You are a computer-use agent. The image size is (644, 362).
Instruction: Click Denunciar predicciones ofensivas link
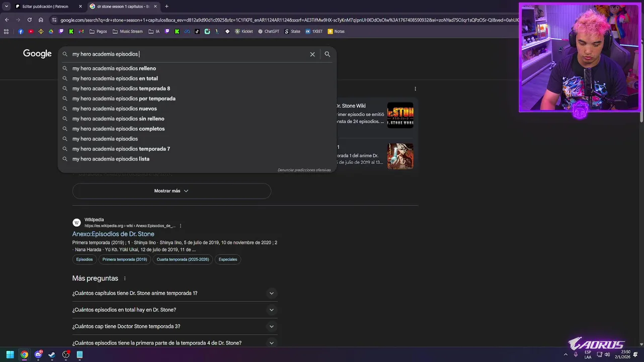pyautogui.click(x=304, y=170)
